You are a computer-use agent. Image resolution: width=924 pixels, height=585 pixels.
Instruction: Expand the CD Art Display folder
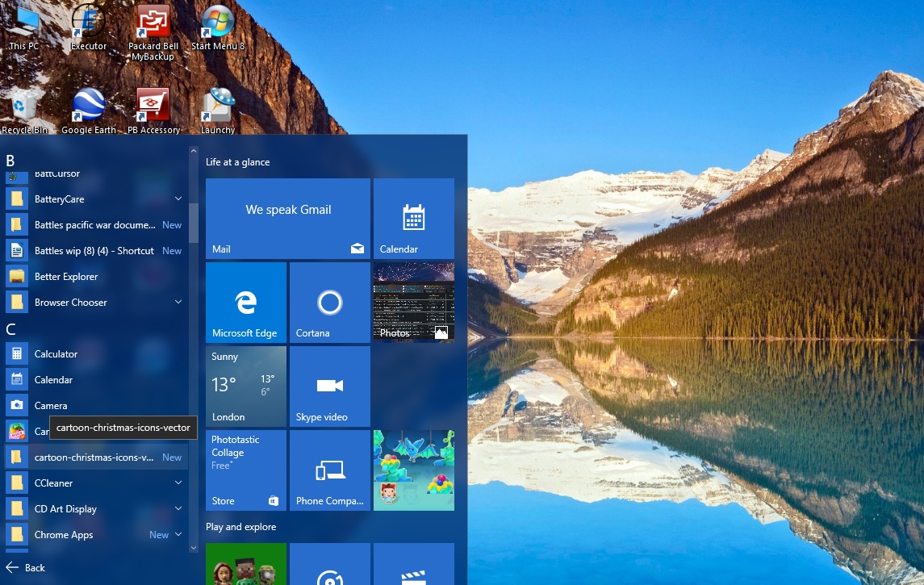178,509
